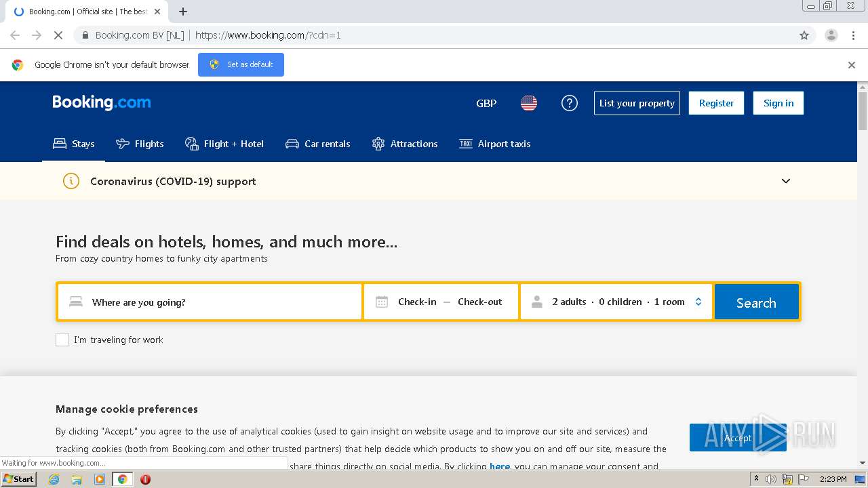Click the Register button

coord(716,103)
